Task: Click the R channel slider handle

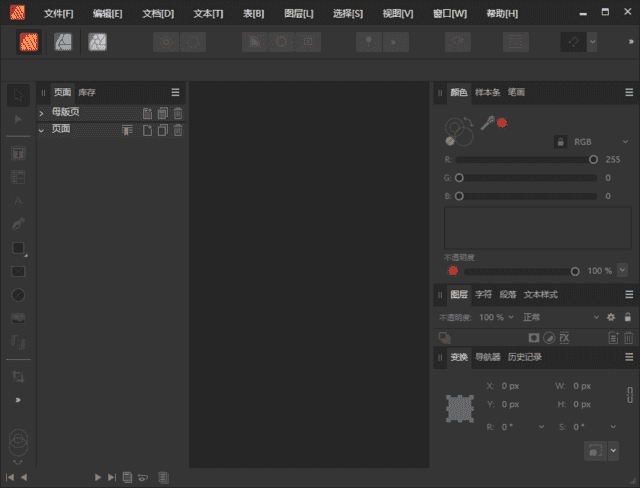Action: coord(593,159)
